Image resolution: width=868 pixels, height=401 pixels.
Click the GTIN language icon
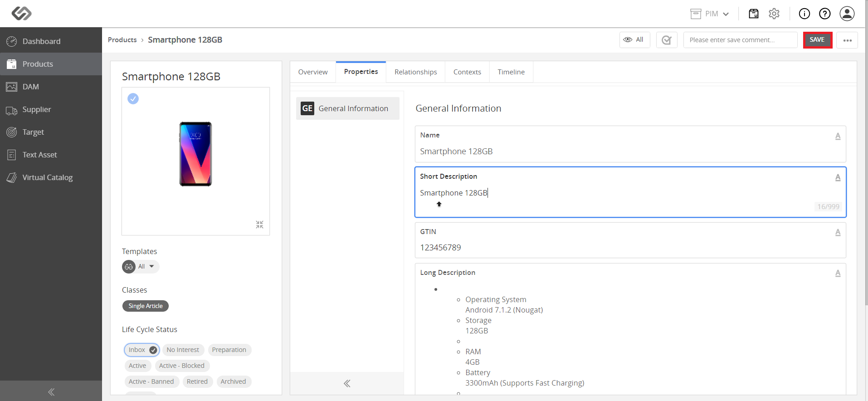tap(838, 232)
